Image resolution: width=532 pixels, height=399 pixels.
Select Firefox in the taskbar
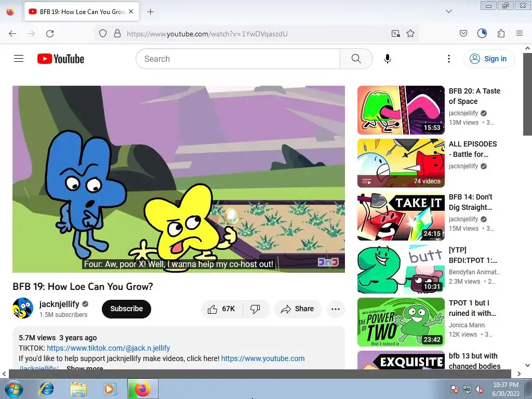coord(142,389)
